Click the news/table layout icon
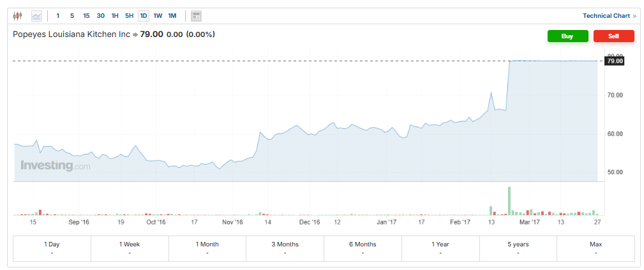644x270 pixels. tap(196, 15)
